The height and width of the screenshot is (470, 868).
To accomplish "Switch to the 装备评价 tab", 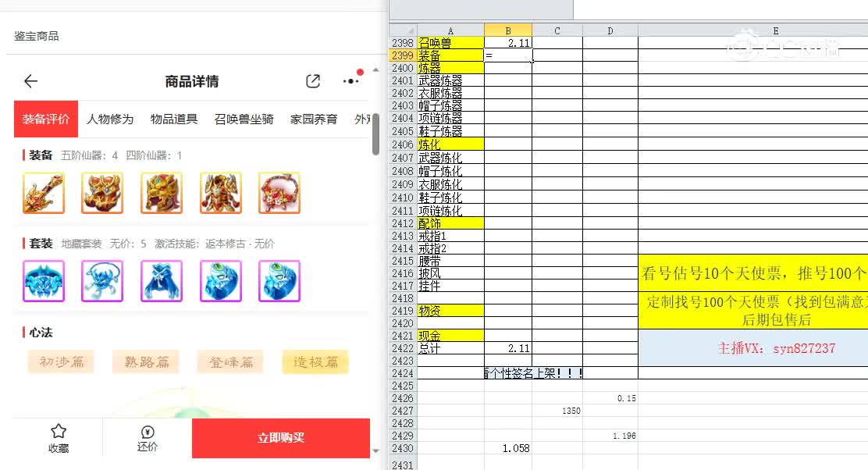I will tap(46, 119).
